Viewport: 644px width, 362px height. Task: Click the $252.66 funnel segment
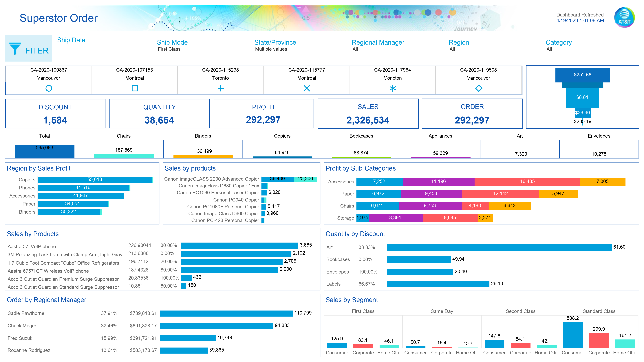583,75
